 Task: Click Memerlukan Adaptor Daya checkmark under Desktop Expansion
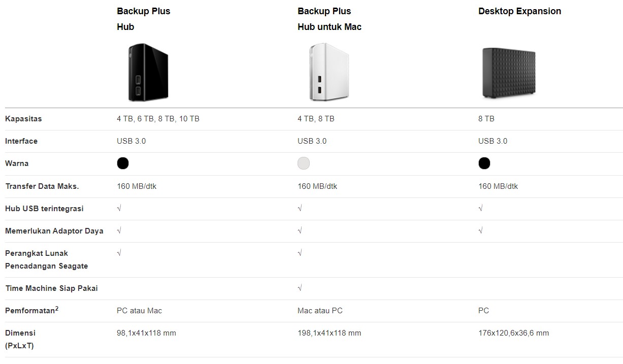[x=480, y=230]
